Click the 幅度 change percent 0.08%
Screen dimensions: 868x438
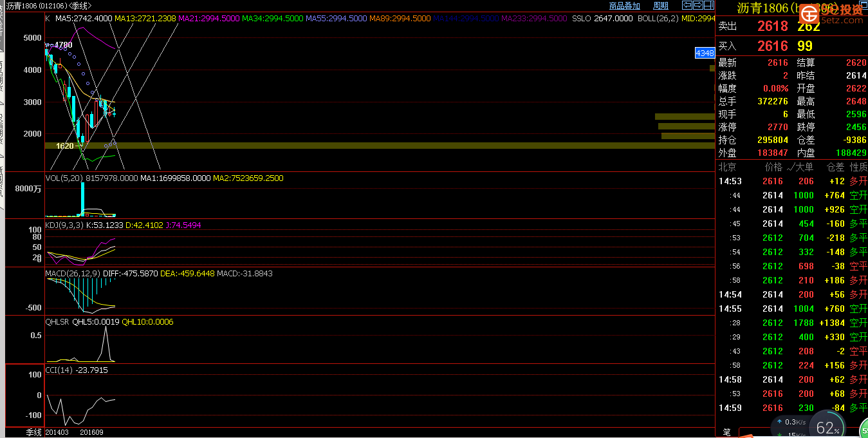775,88
